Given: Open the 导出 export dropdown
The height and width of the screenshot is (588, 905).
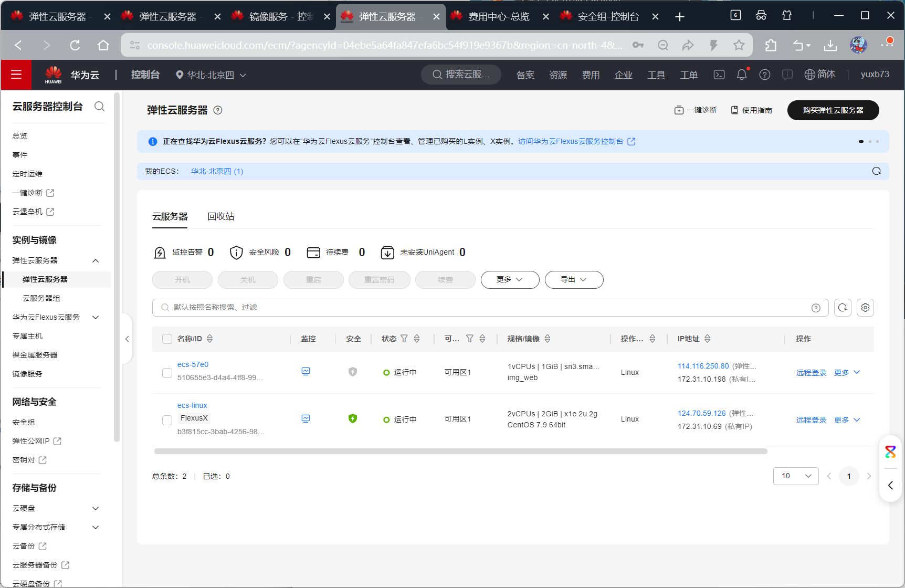Looking at the screenshot, I should click(574, 280).
